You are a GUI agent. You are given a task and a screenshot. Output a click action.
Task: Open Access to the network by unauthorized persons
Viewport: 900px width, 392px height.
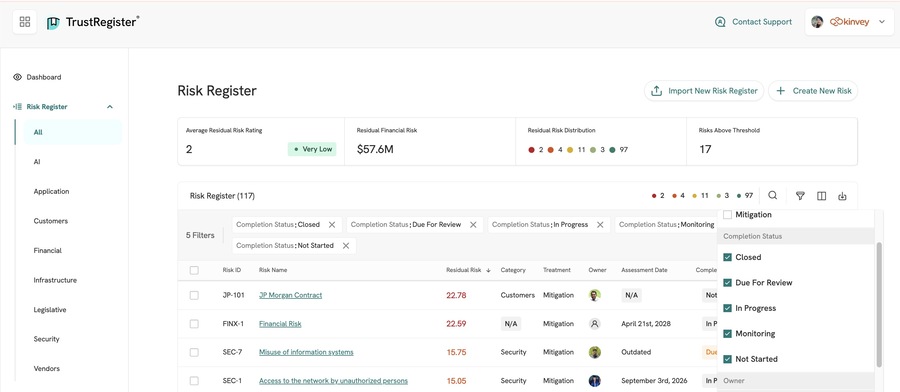(x=333, y=381)
